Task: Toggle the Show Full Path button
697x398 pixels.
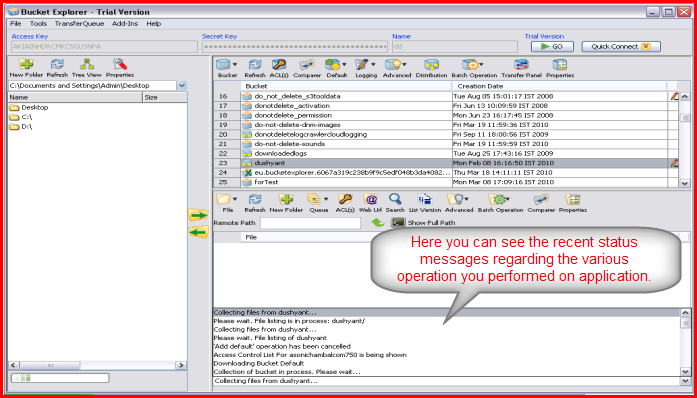Action: coord(398,222)
